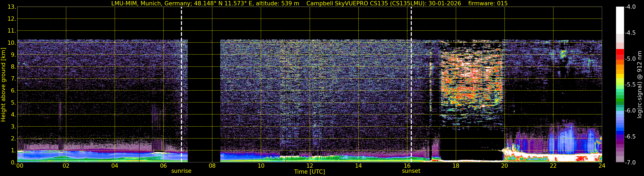Click the '7.' height-axis tick label
This screenshot has width=644, height=176.
13,79
